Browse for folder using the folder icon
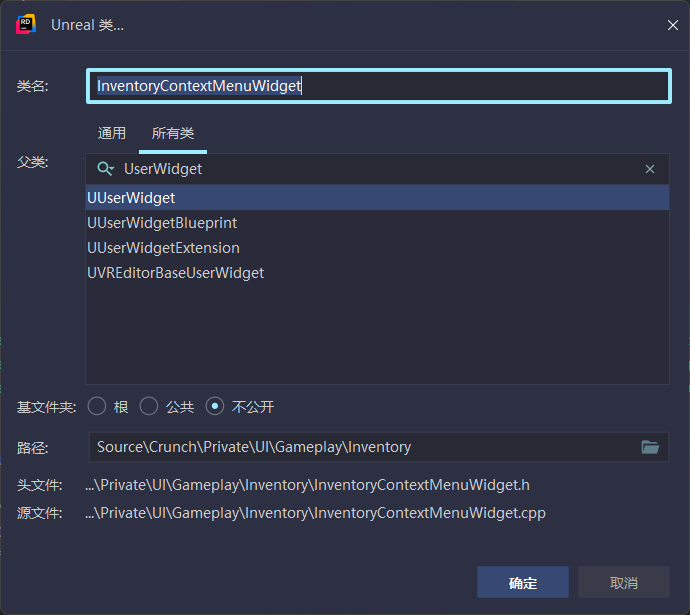Image resolution: width=690 pixels, height=615 pixels. click(x=650, y=447)
